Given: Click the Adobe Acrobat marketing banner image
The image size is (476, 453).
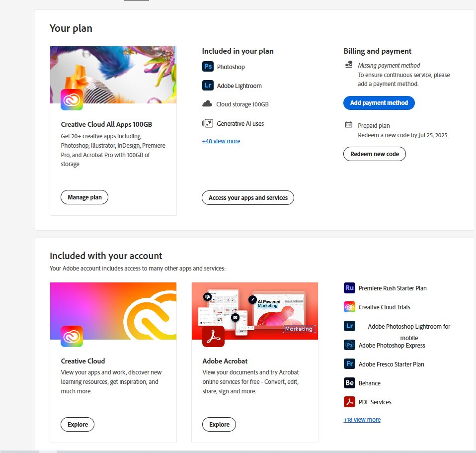Looking at the screenshot, I should tap(255, 311).
